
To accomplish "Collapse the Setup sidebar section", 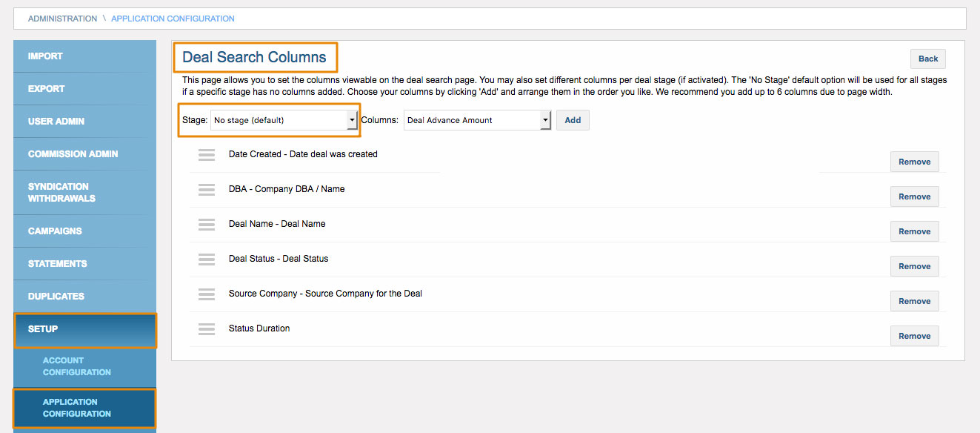I will click(x=85, y=330).
